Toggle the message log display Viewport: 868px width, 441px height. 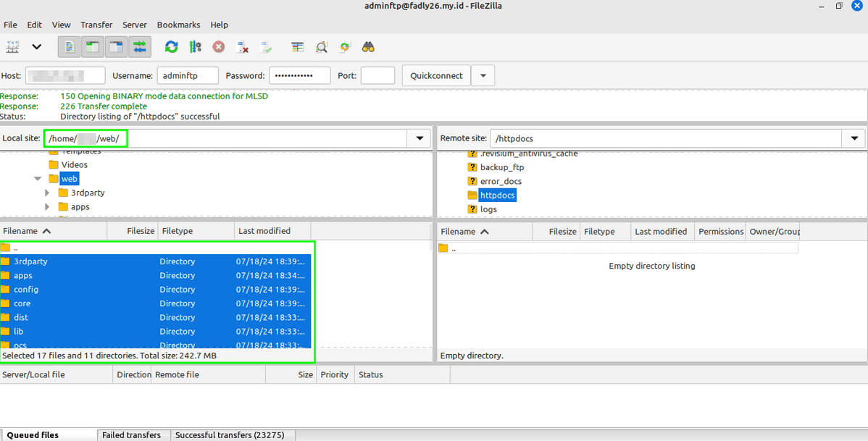(x=70, y=46)
